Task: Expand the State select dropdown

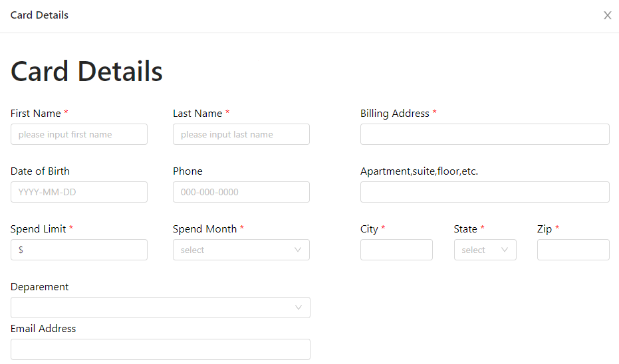Action: coord(485,250)
